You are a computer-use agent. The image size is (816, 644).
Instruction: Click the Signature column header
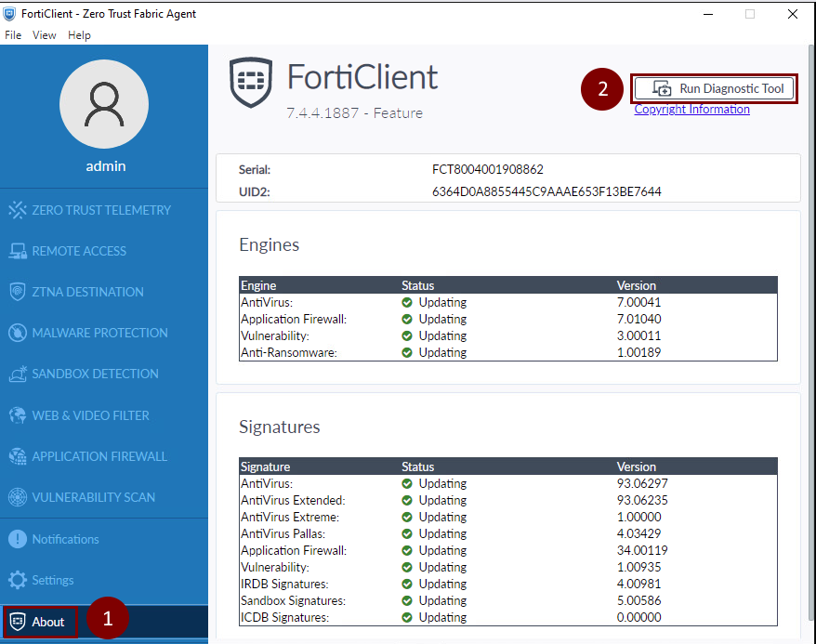coord(266,467)
